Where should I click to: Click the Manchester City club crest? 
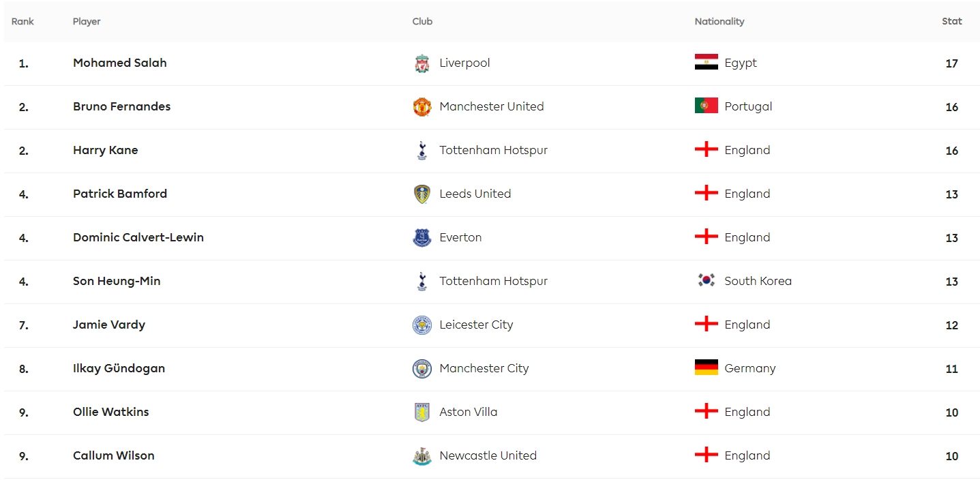[422, 369]
